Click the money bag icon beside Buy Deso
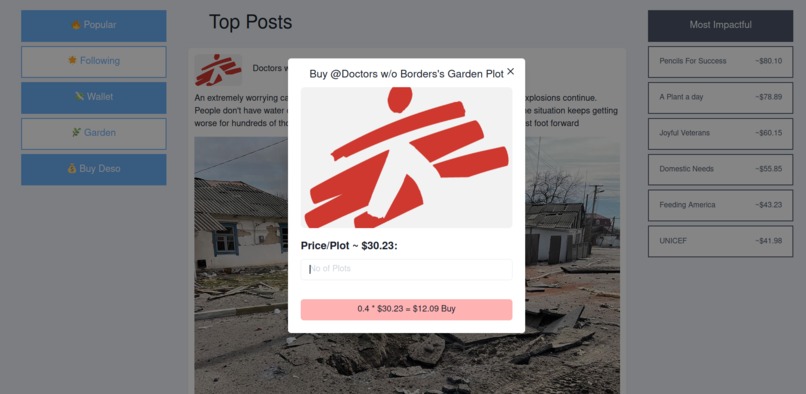Viewport: 806px width, 394px height. [72, 168]
